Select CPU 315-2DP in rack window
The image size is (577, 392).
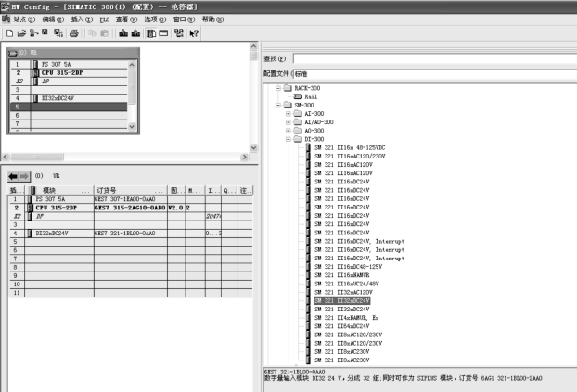[62, 73]
